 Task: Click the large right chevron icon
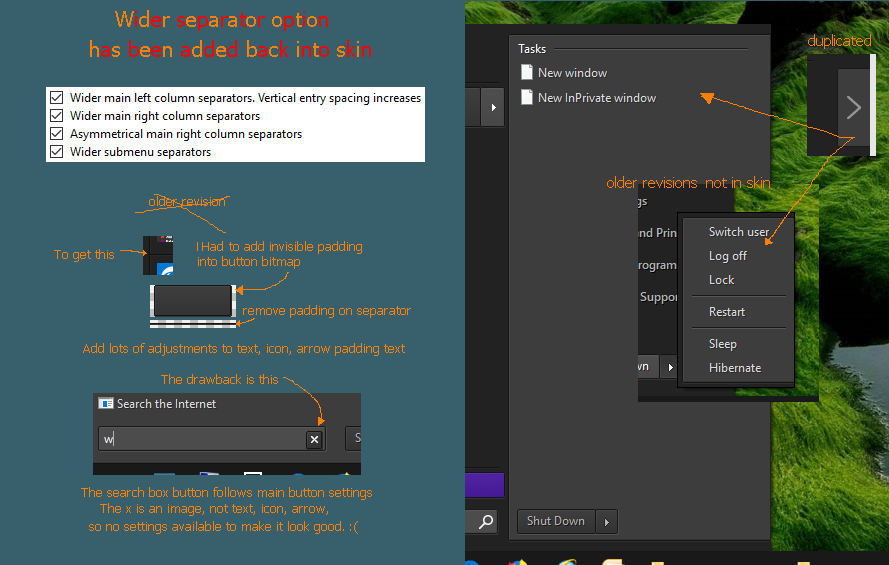[853, 107]
